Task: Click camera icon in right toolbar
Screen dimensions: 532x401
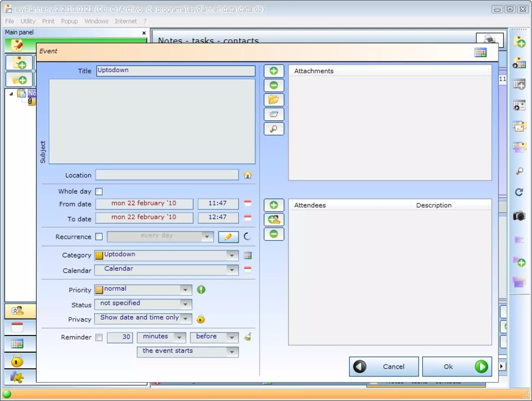Action: click(x=519, y=216)
